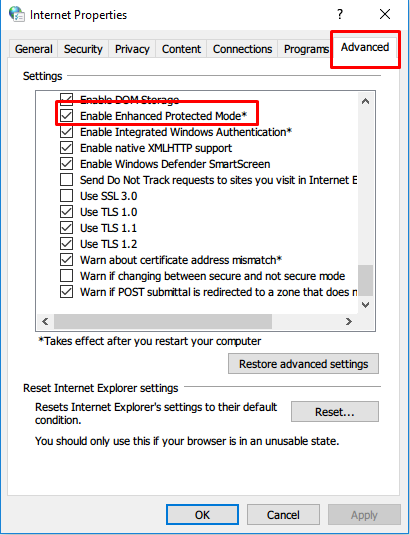Disable the Use TLS 1.0 checkbox
Screen dimensions: 410x535
pyautogui.click(x=67, y=212)
